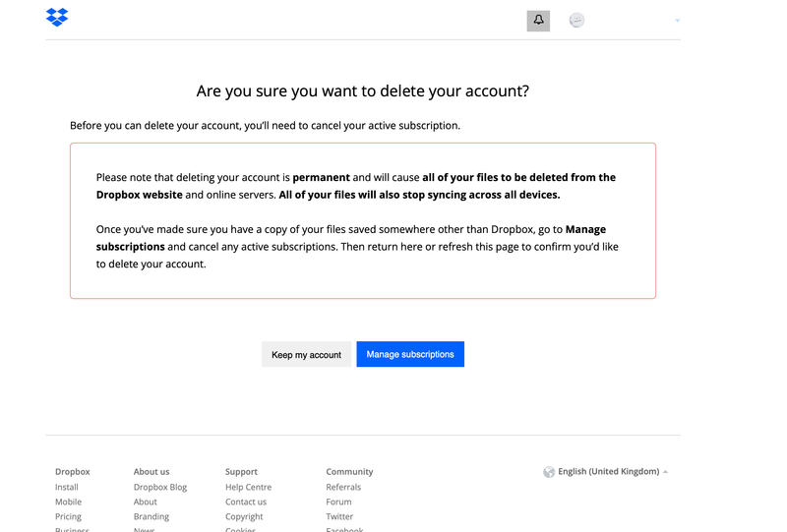Click Manage subscriptions button
Viewport: 787px width, 532px height.
[410, 355]
